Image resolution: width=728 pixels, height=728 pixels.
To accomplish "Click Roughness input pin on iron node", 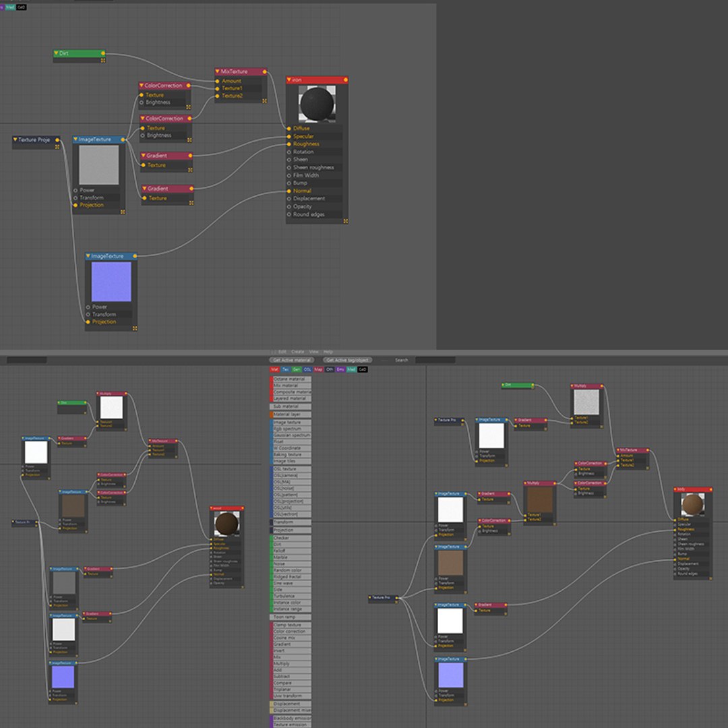I will [289, 144].
